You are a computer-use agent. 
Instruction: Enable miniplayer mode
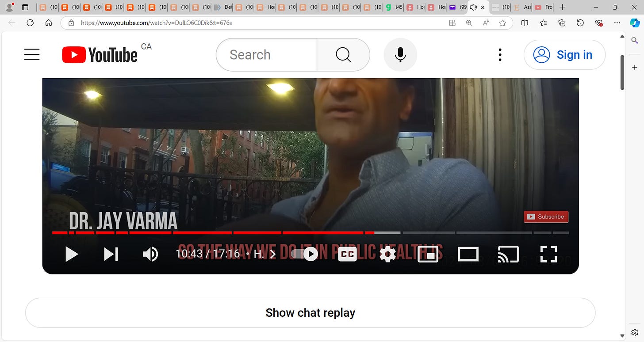point(428,254)
